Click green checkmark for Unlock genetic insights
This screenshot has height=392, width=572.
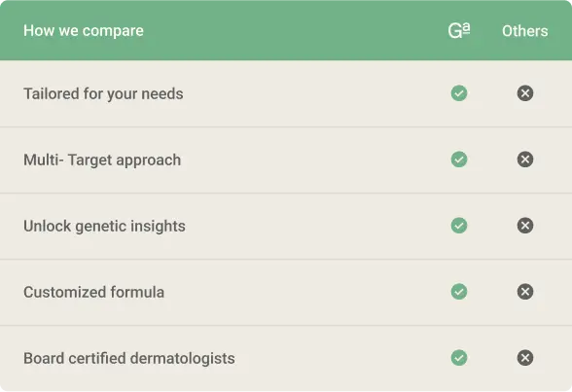(459, 226)
